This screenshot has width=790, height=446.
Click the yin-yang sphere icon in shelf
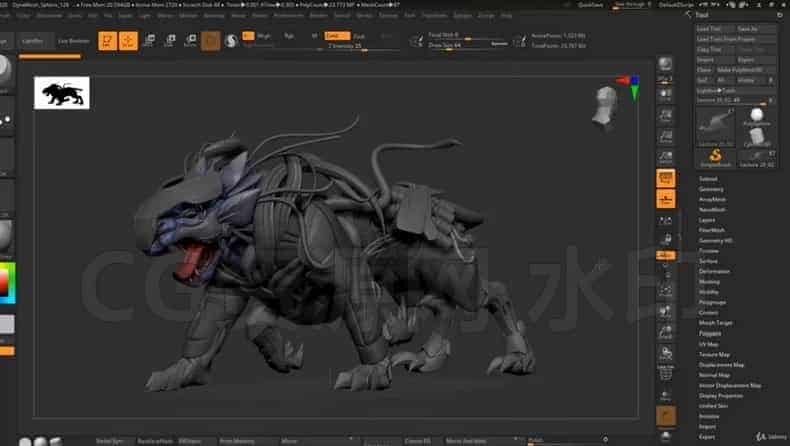231,41
